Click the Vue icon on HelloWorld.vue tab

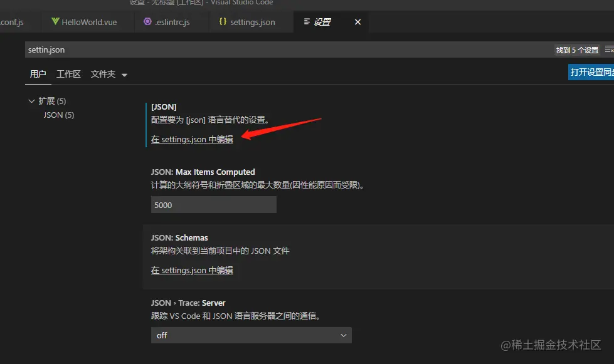(x=56, y=21)
